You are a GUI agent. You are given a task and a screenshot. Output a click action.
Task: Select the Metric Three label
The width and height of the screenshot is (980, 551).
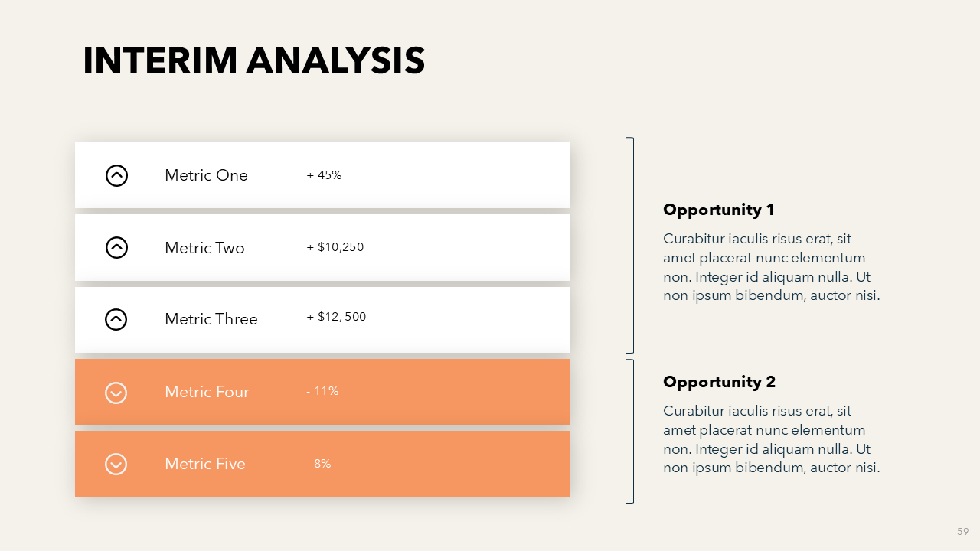(x=211, y=319)
